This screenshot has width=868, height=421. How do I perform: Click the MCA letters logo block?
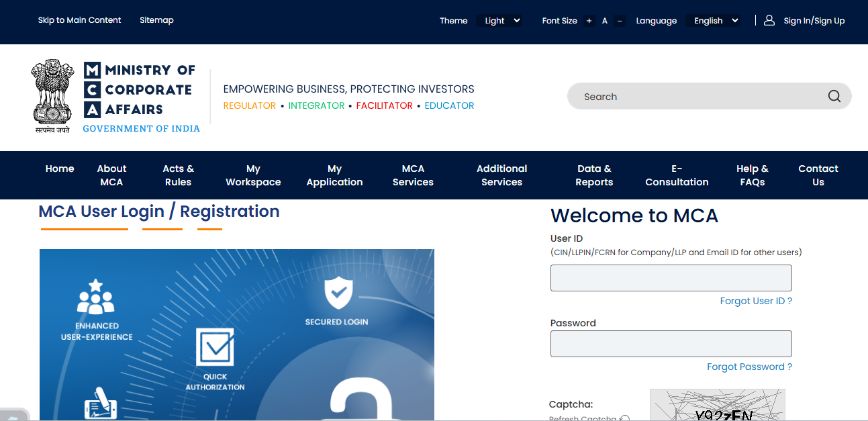(x=92, y=89)
